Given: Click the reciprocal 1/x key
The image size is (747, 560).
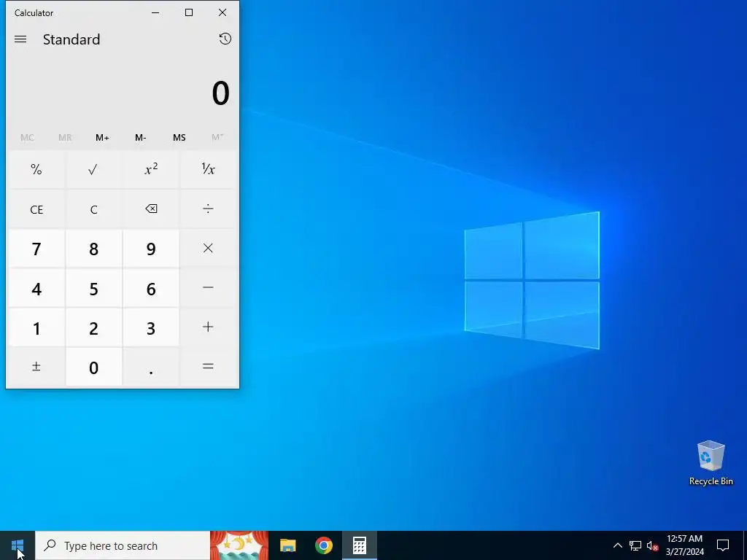Looking at the screenshot, I should (208, 169).
